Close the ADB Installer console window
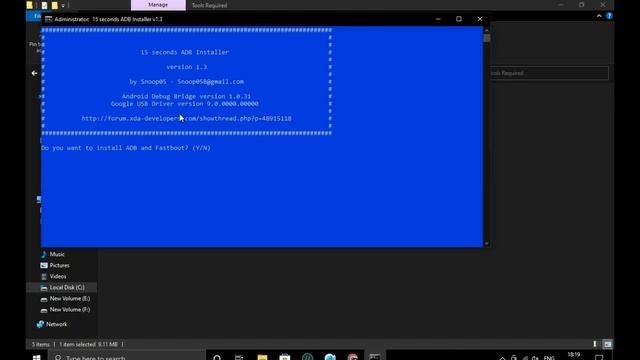This screenshot has height=360, width=640. pyautogui.click(x=480, y=19)
